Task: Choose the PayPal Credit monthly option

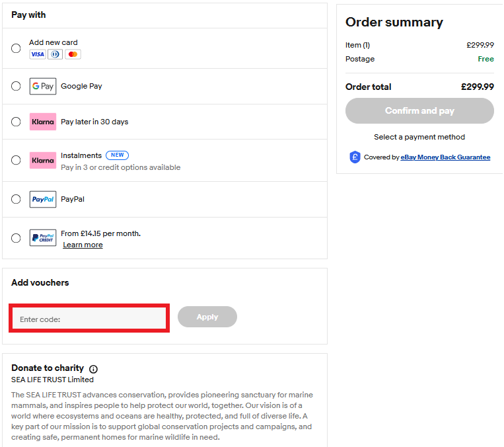Action: pyautogui.click(x=16, y=238)
